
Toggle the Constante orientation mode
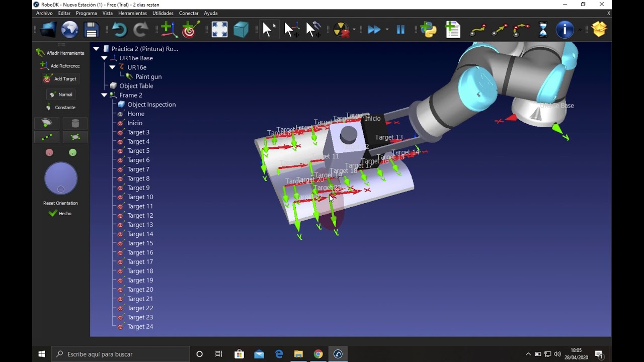click(61, 108)
